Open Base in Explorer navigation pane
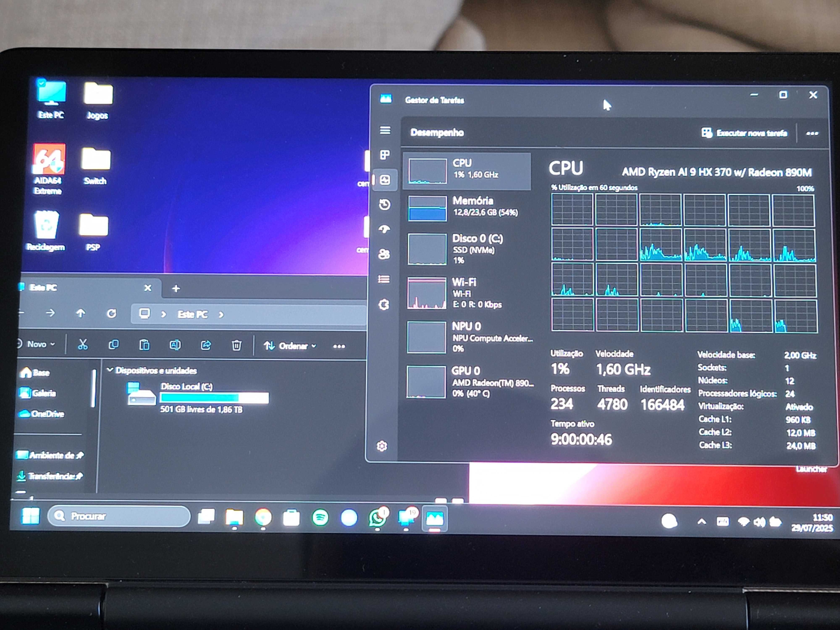Image resolution: width=840 pixels, height=630 pixels. [35, 373]
